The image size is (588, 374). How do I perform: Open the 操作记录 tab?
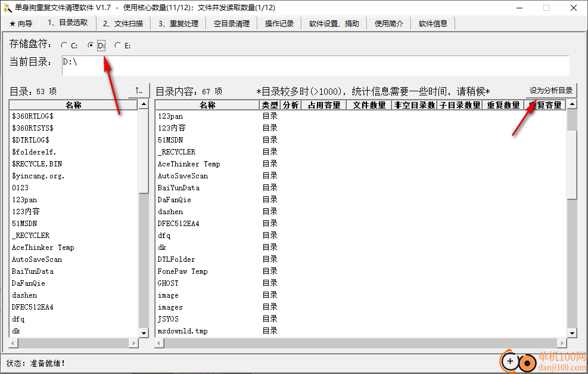[279, 24]
